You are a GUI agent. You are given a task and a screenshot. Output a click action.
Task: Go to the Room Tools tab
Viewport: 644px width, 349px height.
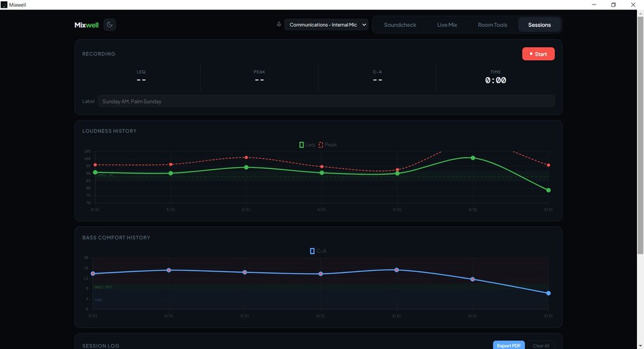pyautogui.click(x=492, y=24)
